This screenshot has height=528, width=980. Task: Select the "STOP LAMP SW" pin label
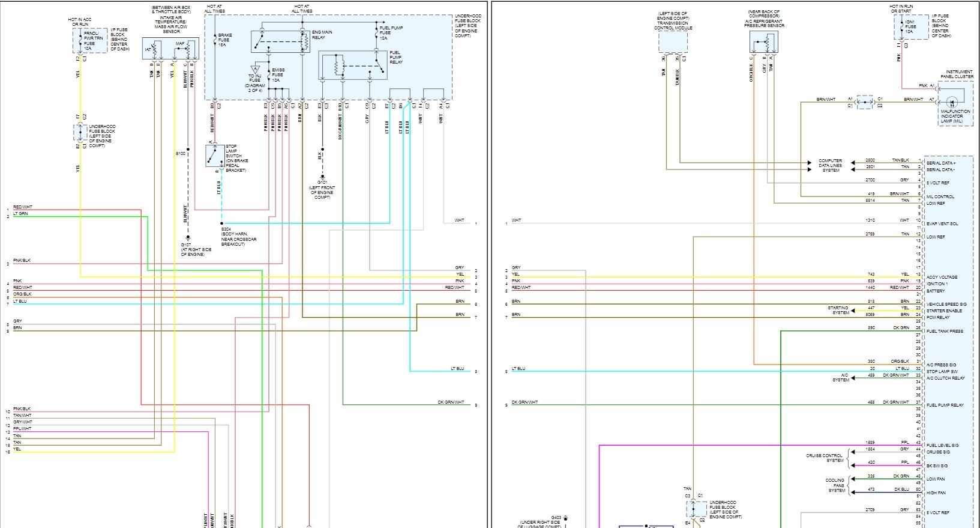tap(942, 371)
